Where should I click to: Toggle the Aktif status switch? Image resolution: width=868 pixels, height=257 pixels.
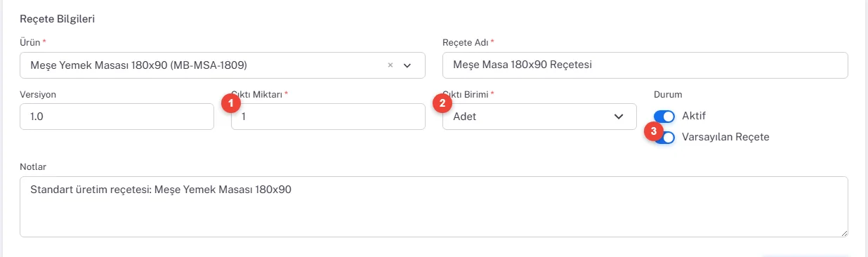pyautogui.click(x=664, y=116)
